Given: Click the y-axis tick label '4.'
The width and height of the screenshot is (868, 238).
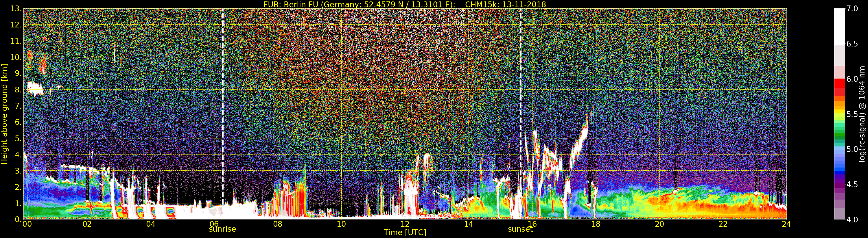Looking at the screenshot, I should 18,155.
